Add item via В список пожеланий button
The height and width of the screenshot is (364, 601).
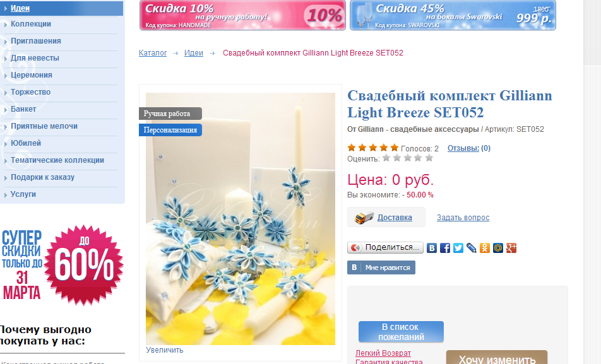[x=401, y=332]
